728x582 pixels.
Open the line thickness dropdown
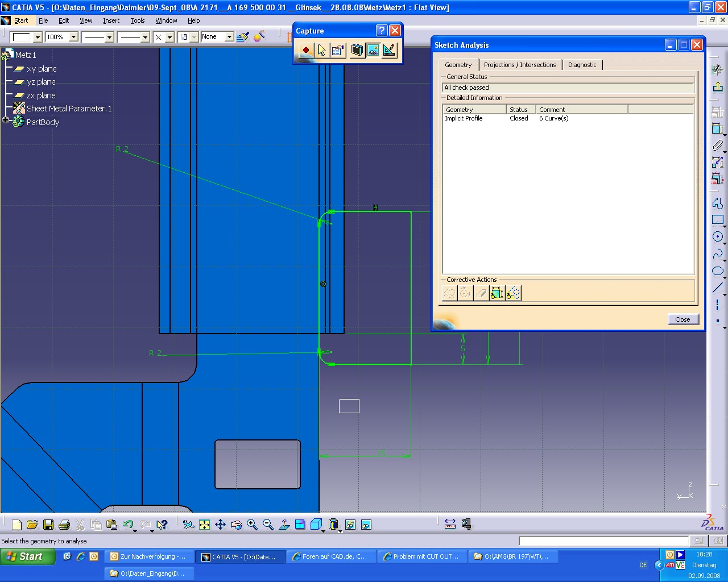110,37
